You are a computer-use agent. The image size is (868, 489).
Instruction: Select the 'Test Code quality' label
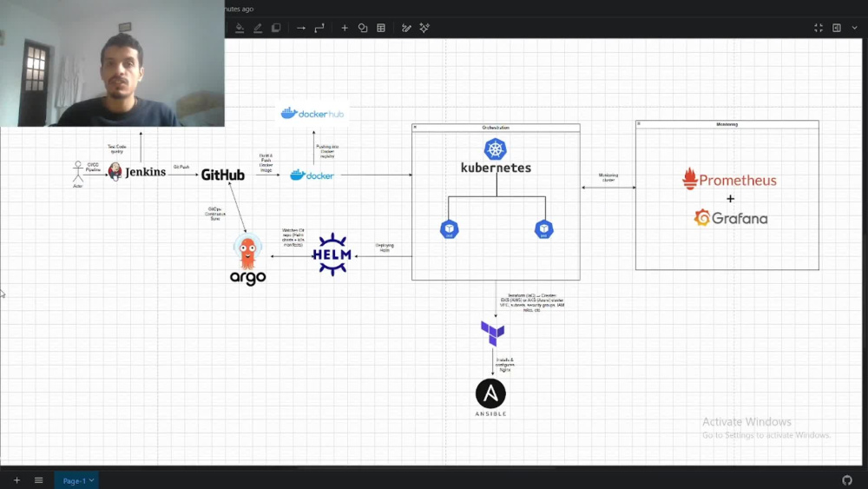click(x=117, y=149)
